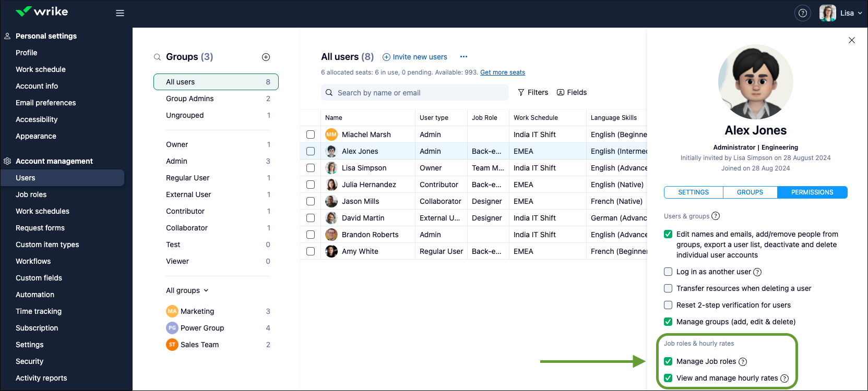Image resolution: width=868 pixels, height=391 pixels.
Task: Open Security in sidebar
Action: pos(30,361)
